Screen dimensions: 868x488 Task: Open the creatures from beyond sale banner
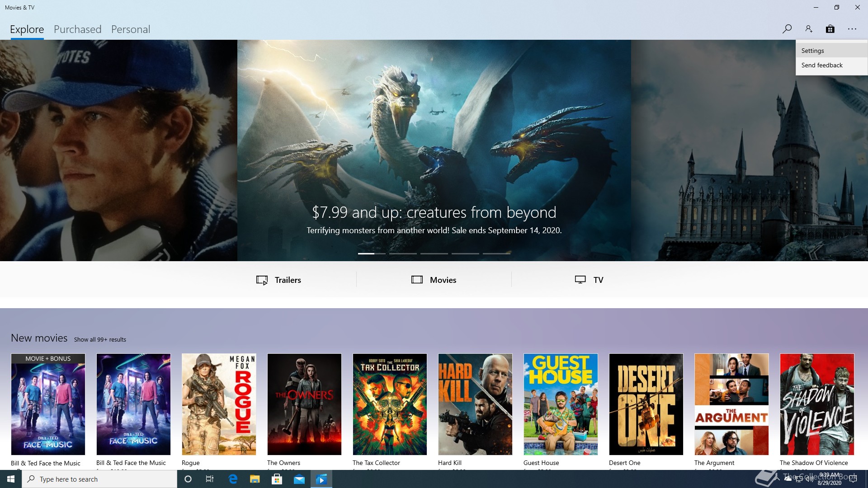434,150
